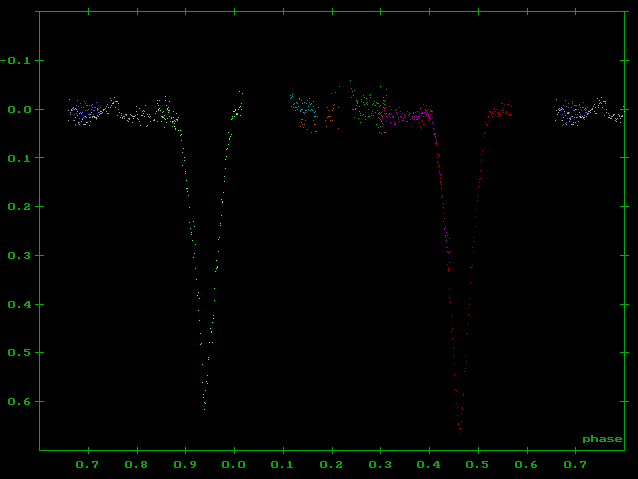Image resolution: width=638 pixels, height=479 pixels.
Task: Select the cyan data points near phase 0.15
Action: [306, 106]
